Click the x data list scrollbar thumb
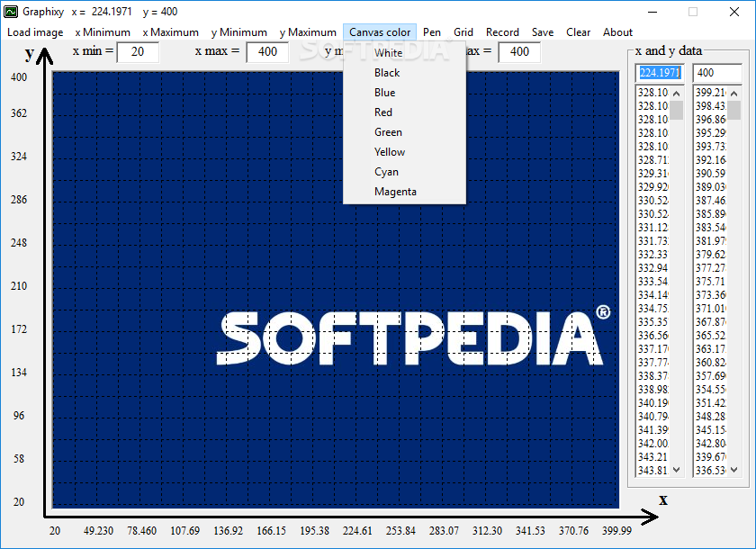The width and height of the screenshot is (756, 549). coord(677,110)
